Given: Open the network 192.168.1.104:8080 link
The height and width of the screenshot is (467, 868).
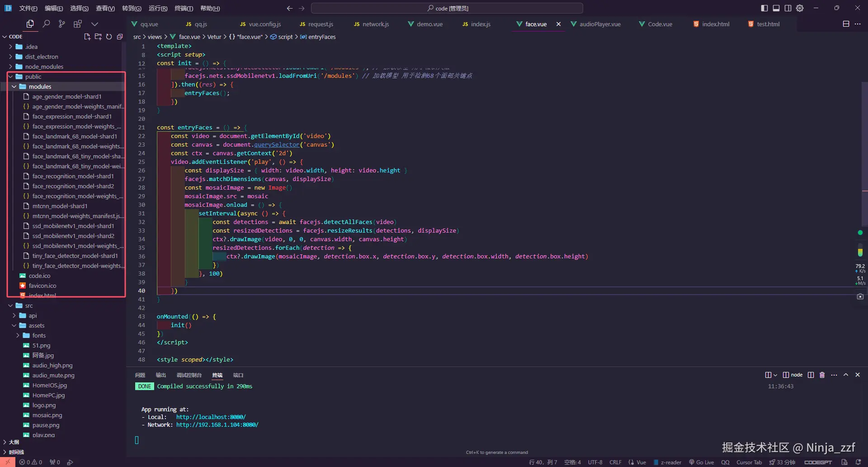Looking at the screenshot, I should (x=217, y=424).
